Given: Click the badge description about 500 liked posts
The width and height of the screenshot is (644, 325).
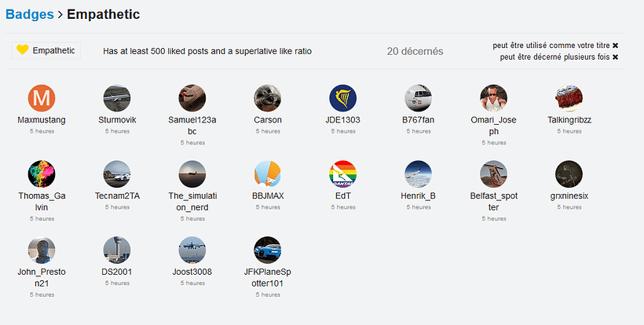Looking at the screenshot, I should [x=207, y=51].
